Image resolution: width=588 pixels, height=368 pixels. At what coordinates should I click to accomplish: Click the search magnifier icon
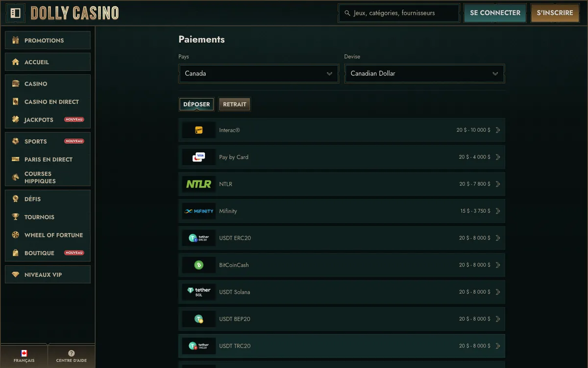347,13
